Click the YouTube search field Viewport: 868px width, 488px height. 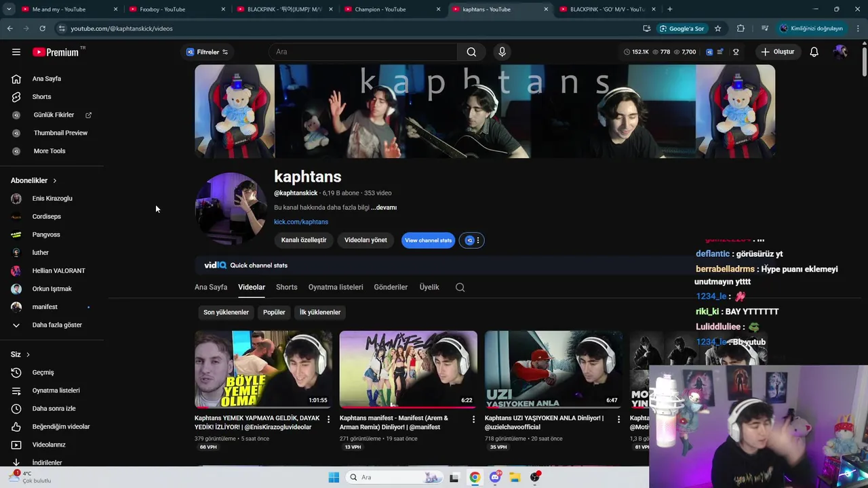(x=363, y=52)
